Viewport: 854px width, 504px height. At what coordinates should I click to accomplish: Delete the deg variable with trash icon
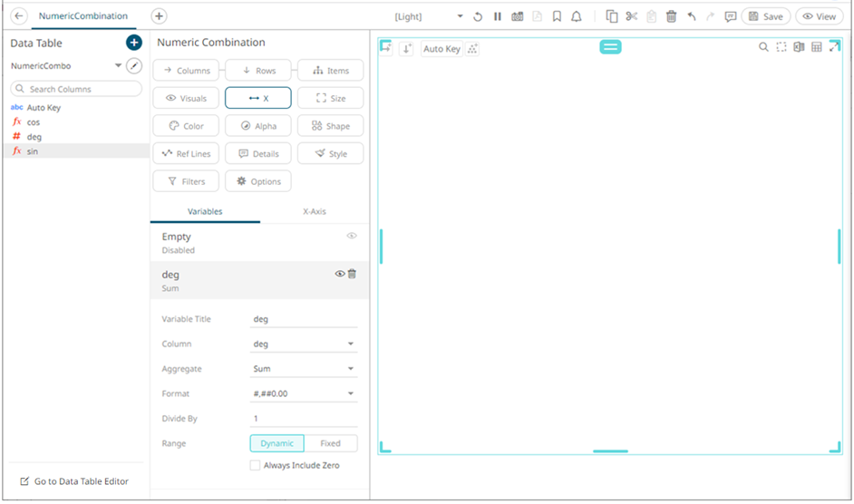pyautogui.click(x=353, y=274)
